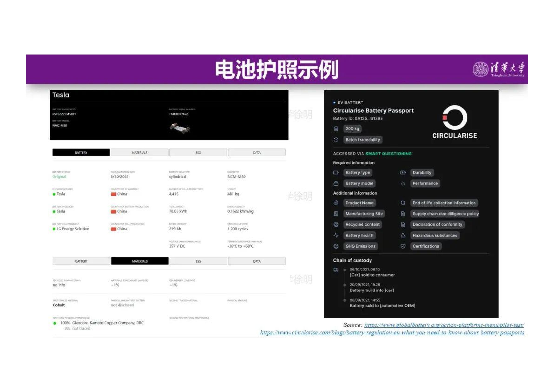Click the icon beside GHG Emissions
Screen dimensions: 554x392
[x=336, y=246]
